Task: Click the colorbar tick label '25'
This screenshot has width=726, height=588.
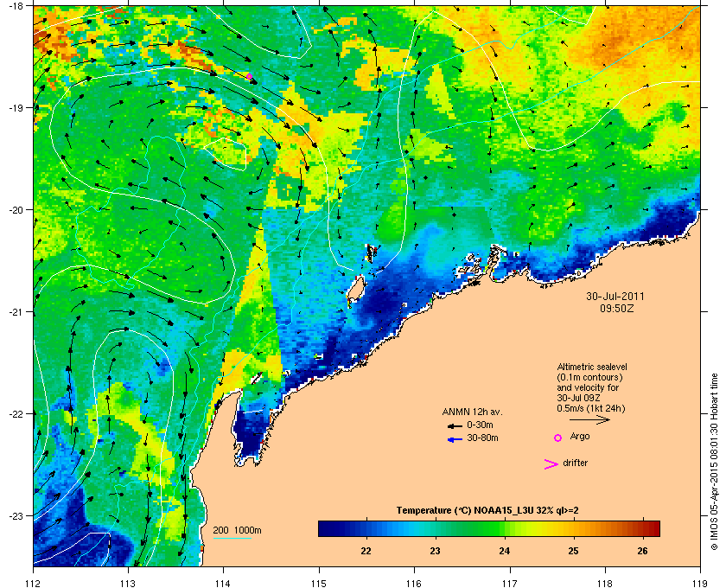Action: 573,551
